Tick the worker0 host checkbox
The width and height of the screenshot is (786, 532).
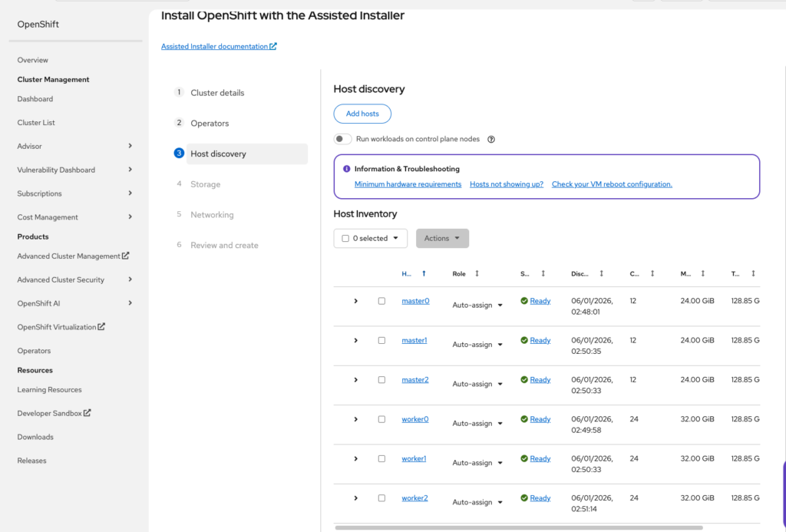coord(381,419)
